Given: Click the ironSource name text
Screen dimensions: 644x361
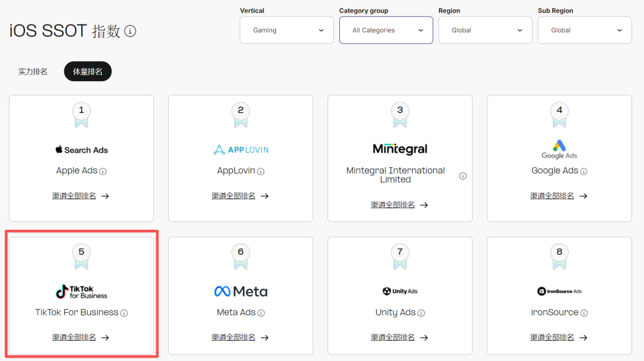Looking at the screenshot, I should tap(555, 313).
